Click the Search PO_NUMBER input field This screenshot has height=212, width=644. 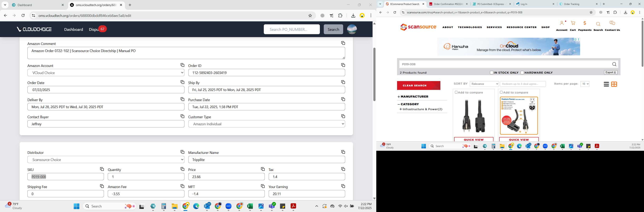point(291,29)
